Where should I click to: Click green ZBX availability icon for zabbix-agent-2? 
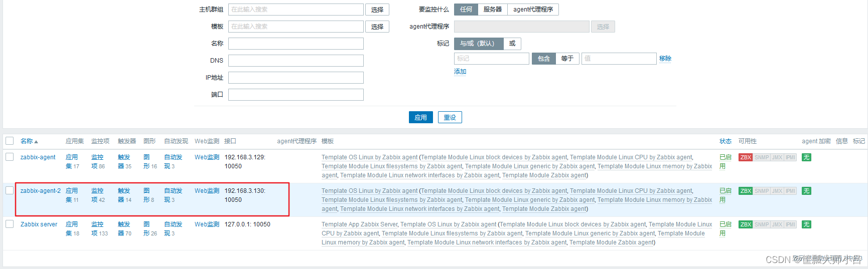746,191
